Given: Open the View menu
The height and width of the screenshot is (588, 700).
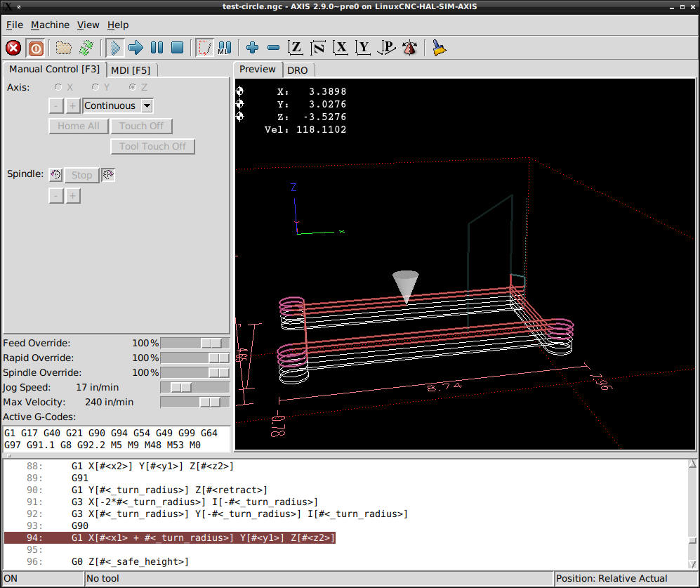Looking at the screenshot, I should click(x=88, y=25).
